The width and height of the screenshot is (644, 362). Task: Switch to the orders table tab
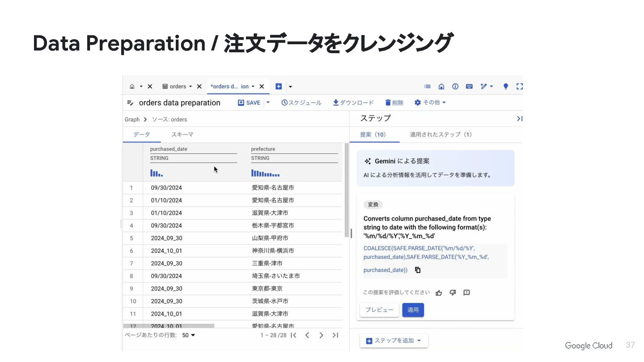[174, 87]
